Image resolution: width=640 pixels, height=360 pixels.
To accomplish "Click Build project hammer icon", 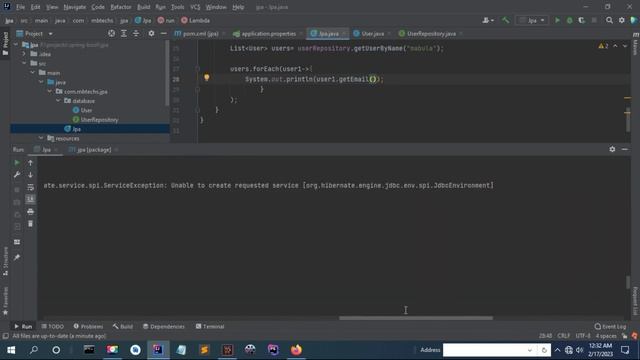I will [505, 20].
